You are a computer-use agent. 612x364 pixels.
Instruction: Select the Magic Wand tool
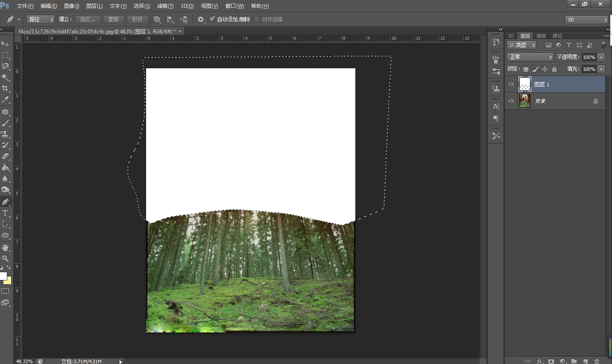(x=5, y=77)
